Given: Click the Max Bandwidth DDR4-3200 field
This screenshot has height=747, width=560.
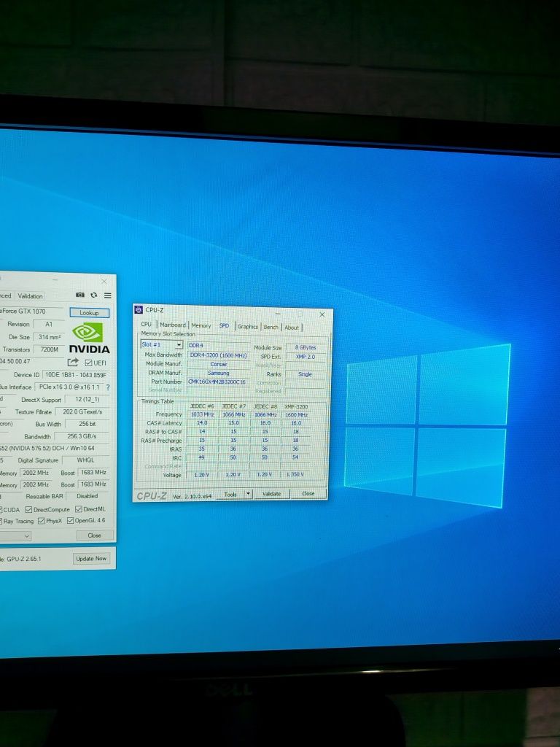Looking at the screenshot, I should point(218,355).
